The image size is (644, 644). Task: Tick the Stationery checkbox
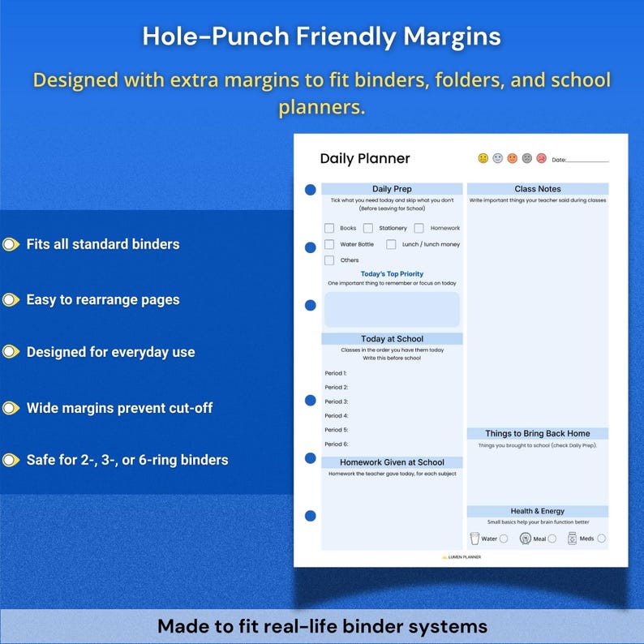tap(368, 228)
